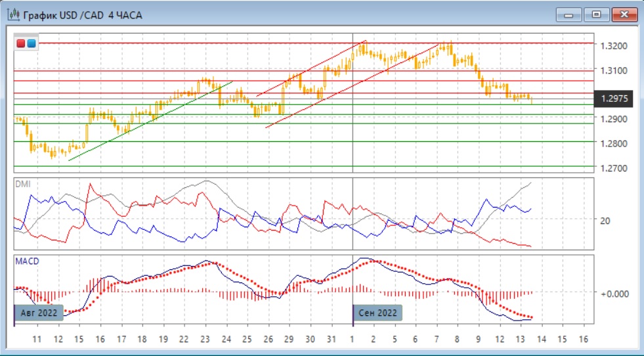Click the 1.2700 price axis label

[x=612, y=168]
